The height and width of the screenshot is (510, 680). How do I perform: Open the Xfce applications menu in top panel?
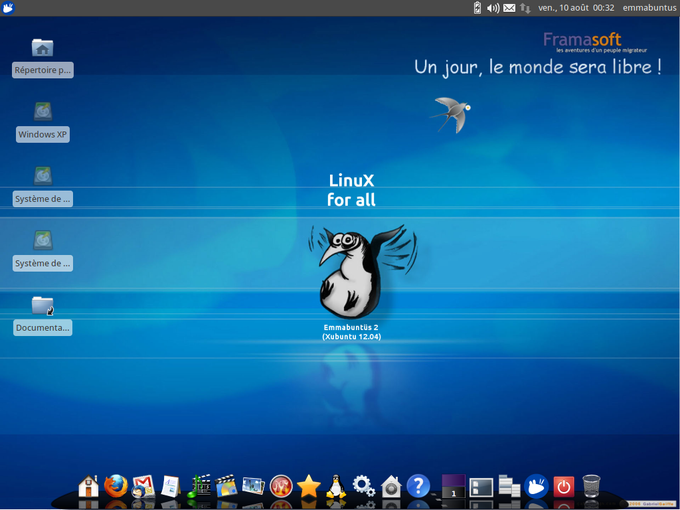8,7
